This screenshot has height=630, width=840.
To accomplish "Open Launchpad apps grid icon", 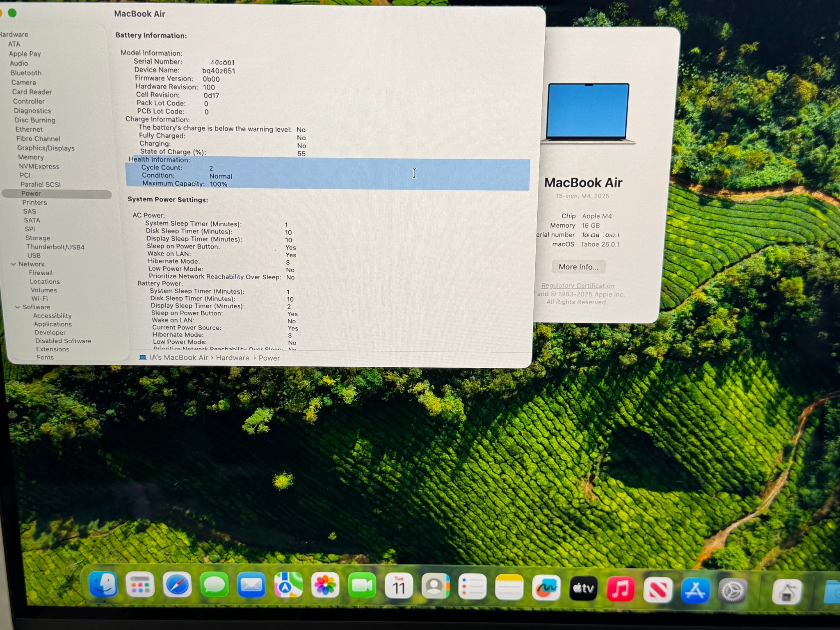I will (x=140, y=585).
